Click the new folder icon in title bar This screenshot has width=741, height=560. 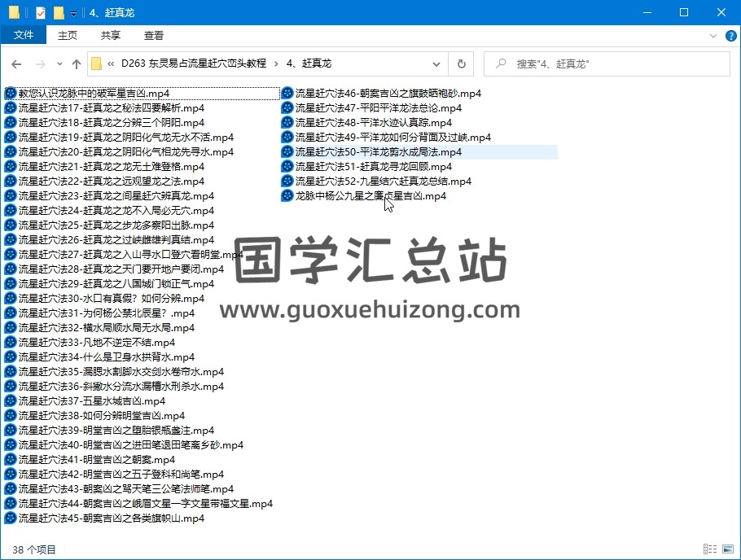[58, 12]
